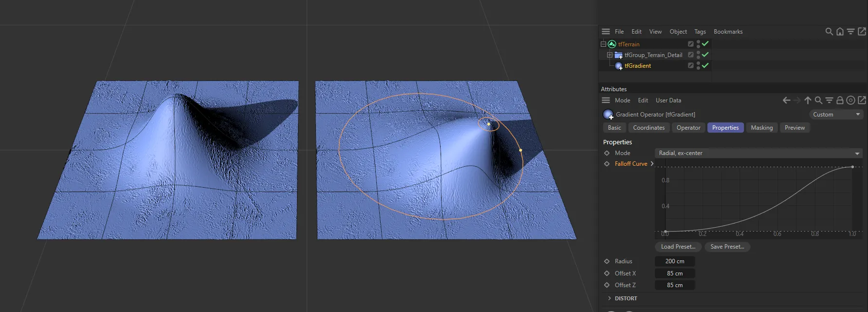Open Object Manager's Edit menu
This screenshot has height=312, width=868.
point(637,32)
